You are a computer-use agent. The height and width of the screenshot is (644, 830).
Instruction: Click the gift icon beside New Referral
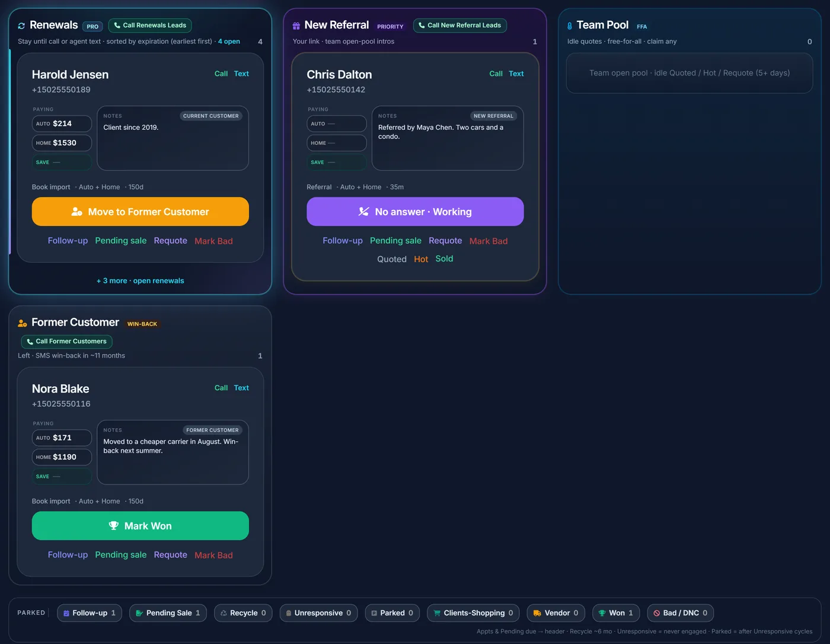tap(296, 25)
